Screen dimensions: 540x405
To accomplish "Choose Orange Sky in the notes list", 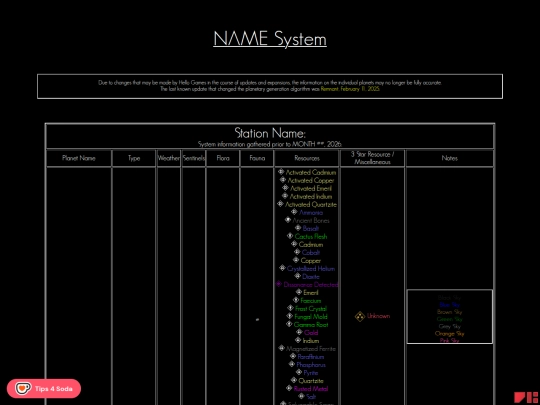I will 450,334.
